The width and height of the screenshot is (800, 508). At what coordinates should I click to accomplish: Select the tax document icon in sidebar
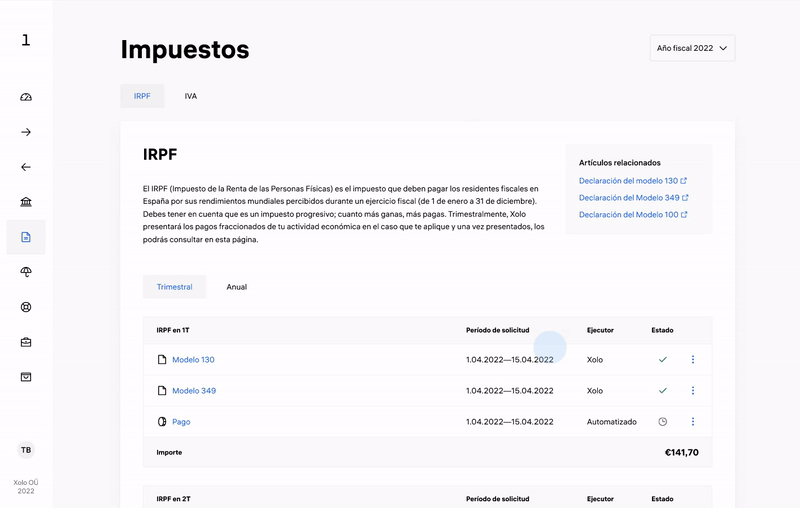26,237
